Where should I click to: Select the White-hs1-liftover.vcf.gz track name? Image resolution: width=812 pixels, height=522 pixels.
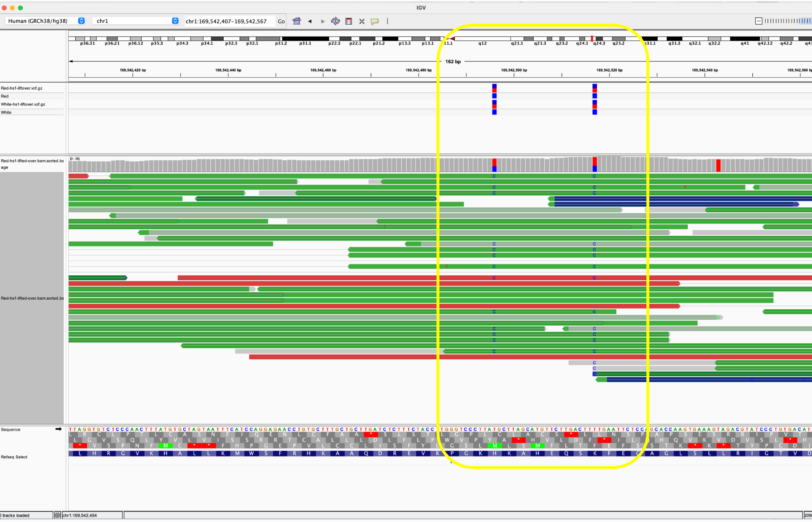coord(23,104)
